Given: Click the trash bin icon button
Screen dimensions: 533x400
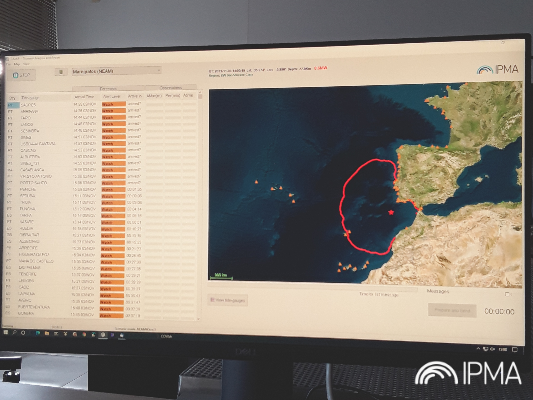Looking at the screenshot, I should pos(61,72).
